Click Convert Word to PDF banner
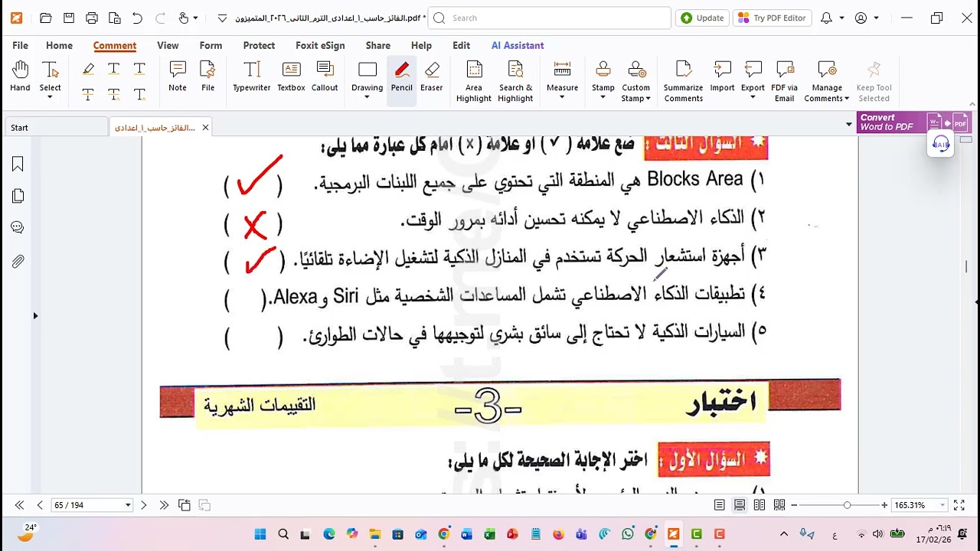The height and width of the screenshot is (551, 980). (x=913, y=122)
